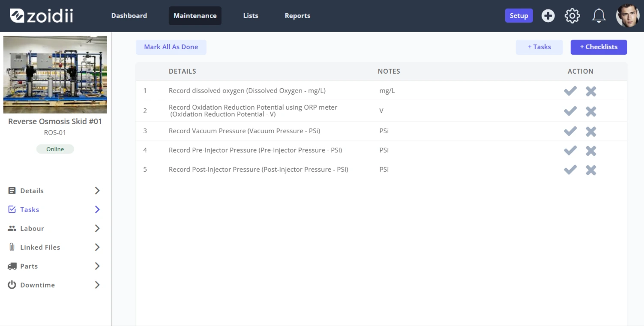Expand the Parts section chevron
644x326 pixels.
point(97,266)
